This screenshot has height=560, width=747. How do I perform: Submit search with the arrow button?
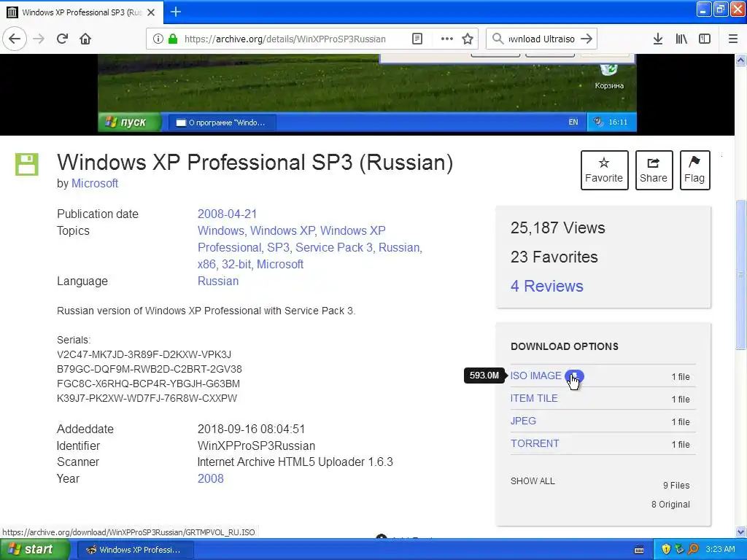[x=587, y=39]
